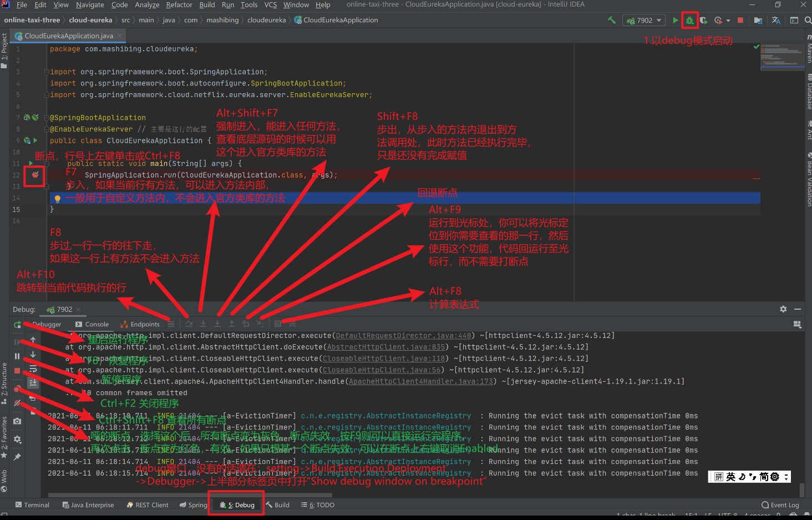Open the Run Anything toolbar icon

794,21
